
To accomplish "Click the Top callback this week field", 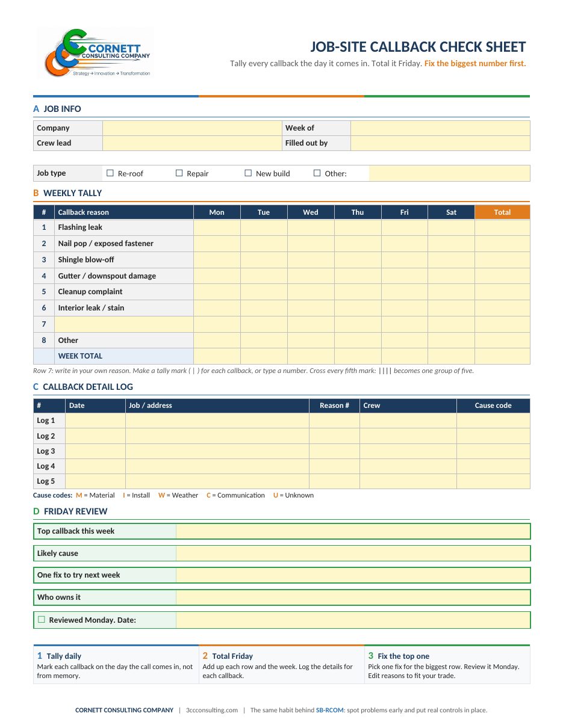I will 353,531.
